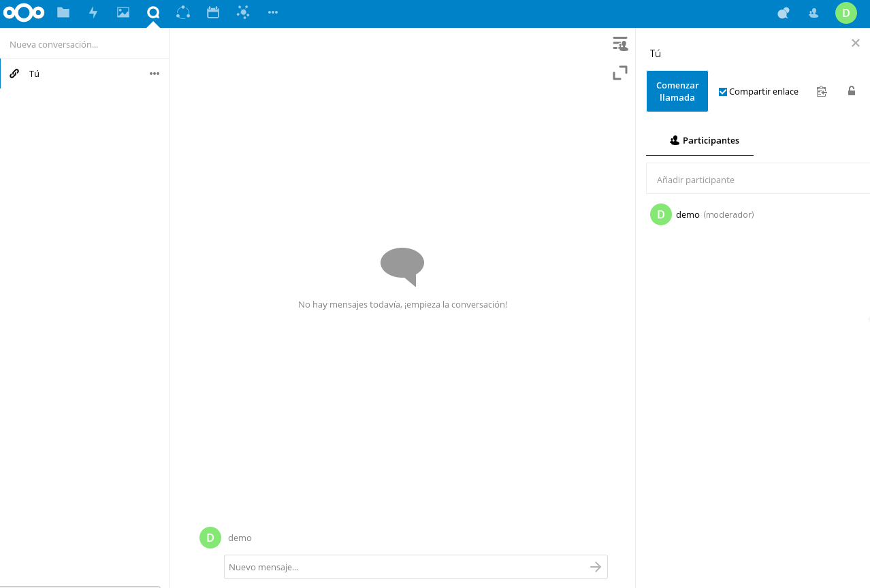870x588 pixels.
Task: Send message with the arrow icon
Action: click(x=596, y=567)
